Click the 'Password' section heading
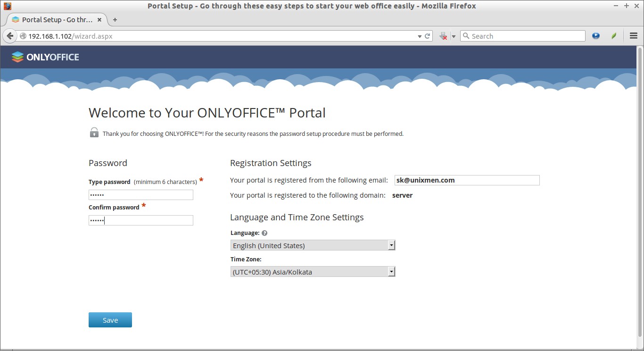 point(108,163)
